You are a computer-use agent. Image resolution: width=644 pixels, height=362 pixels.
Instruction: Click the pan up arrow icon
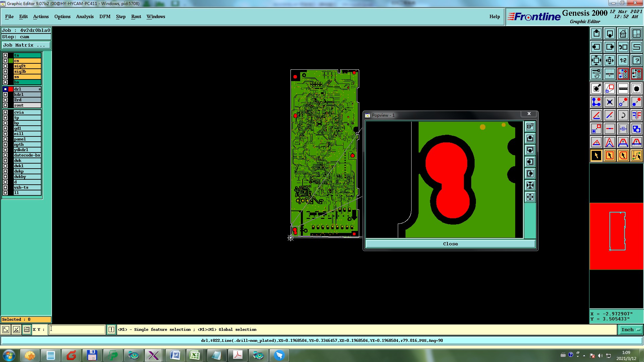coord(596,34)
